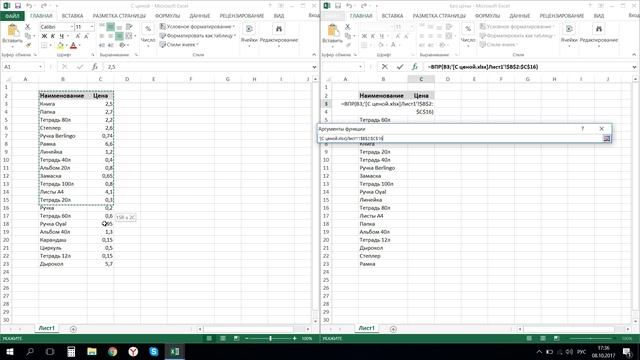
Task: Click Save icon in left Excel window
Action: (18, 6)
